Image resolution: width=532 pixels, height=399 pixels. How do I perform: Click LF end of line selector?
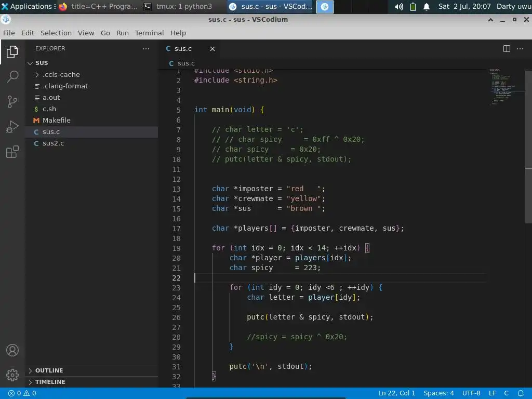click(493, 393)
